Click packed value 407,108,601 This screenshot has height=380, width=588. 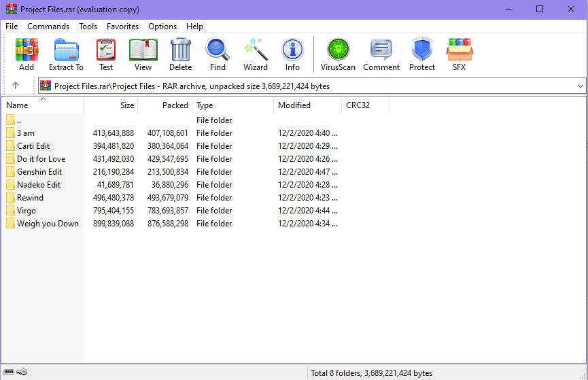[x=168, y=133]
